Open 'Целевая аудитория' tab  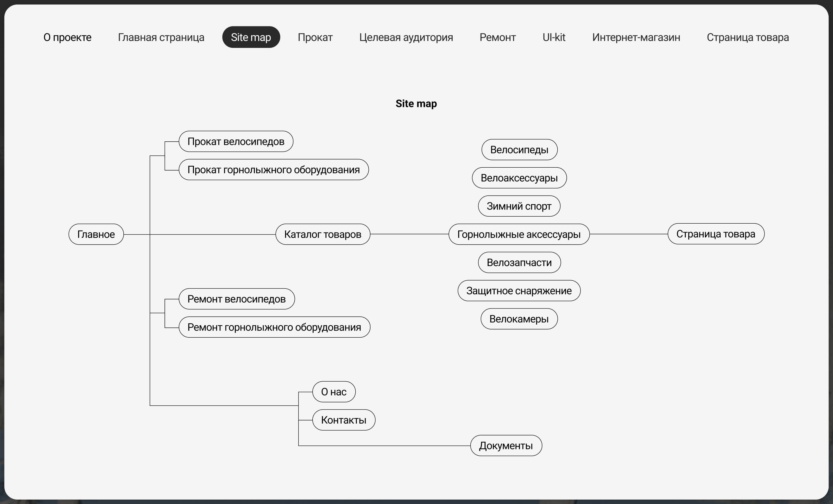pyautogui.click(x=406, y=37)
